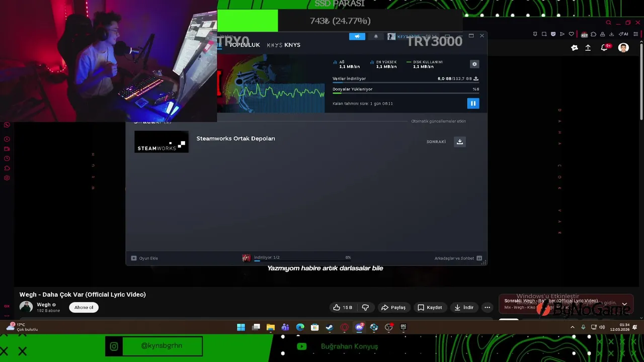Expand the Sonraki playlist panel chevron

624,304
